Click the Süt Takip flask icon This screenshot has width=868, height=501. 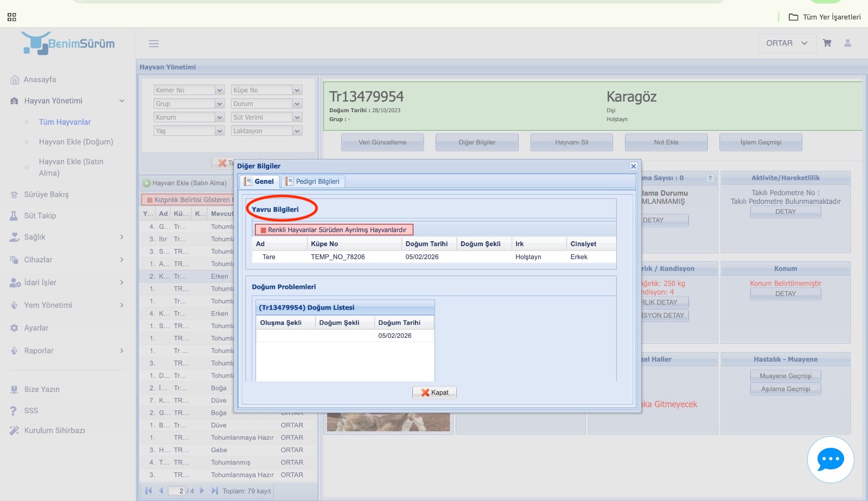click(14, 216)
